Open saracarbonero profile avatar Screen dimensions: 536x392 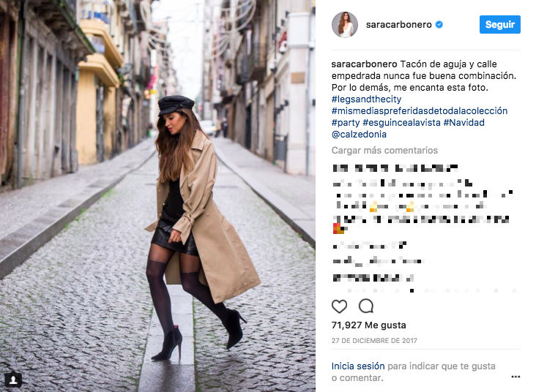click(345, 25)
